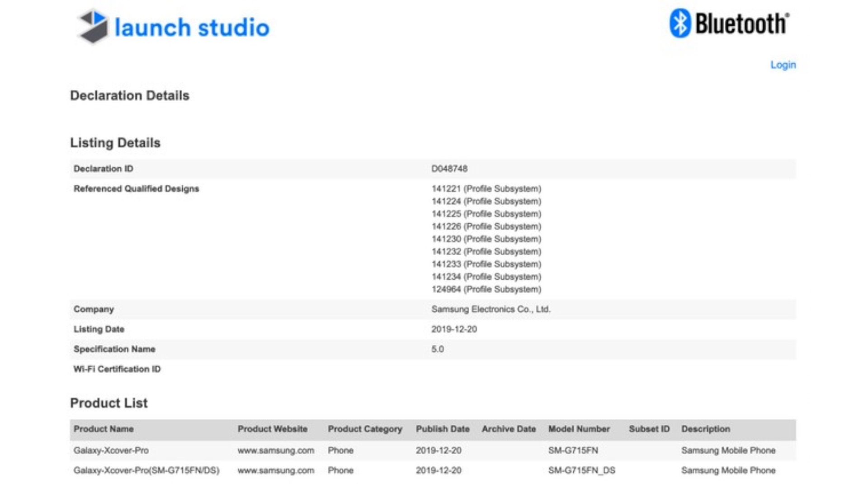The height and width of the screenshot is (488, 868).
Task: Select Galaxy-Xcover-Pro(SM-G715FN/DS) product name
Action: pyautogui.click(x=146, y=470)
